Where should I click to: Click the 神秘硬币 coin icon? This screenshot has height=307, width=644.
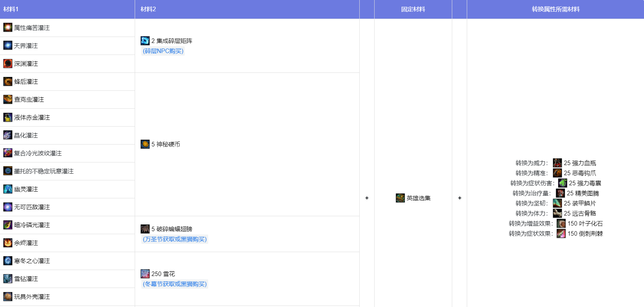[x=145, y=144]
